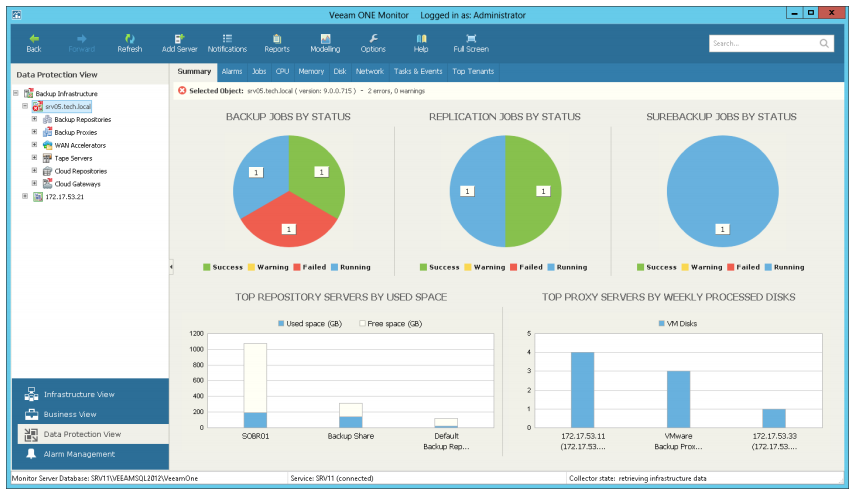Open Infrastructure View from the sidebar
The image size is (856, 493).
pos(90,394)
